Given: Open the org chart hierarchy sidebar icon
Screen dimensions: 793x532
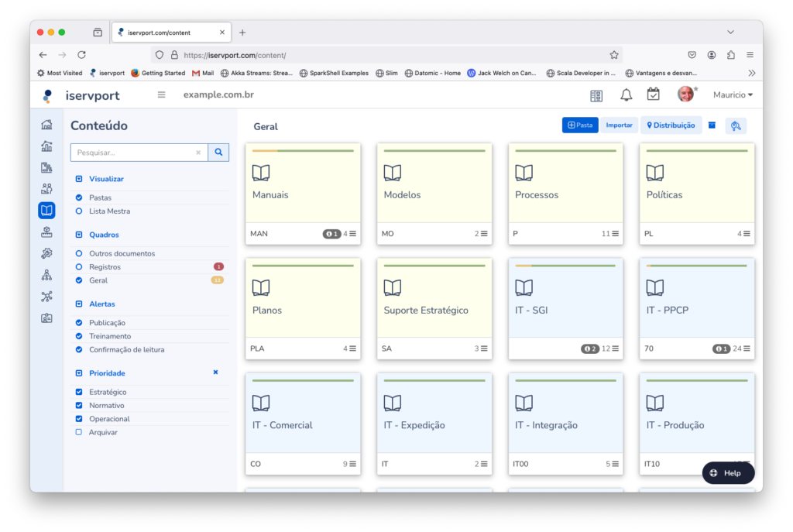Looking at the screenshot, I should (x=46, y=275).
